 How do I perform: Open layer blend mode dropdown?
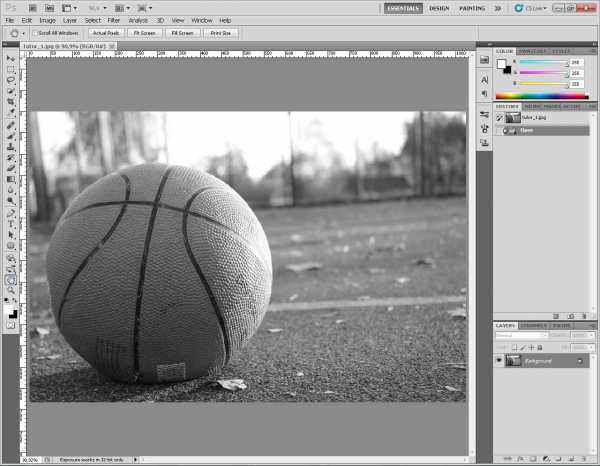point(522,335)
